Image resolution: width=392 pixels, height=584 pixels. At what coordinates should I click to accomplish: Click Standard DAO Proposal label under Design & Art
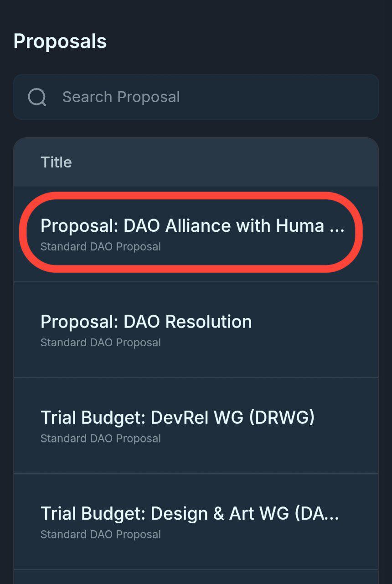(x=100, y=534)
